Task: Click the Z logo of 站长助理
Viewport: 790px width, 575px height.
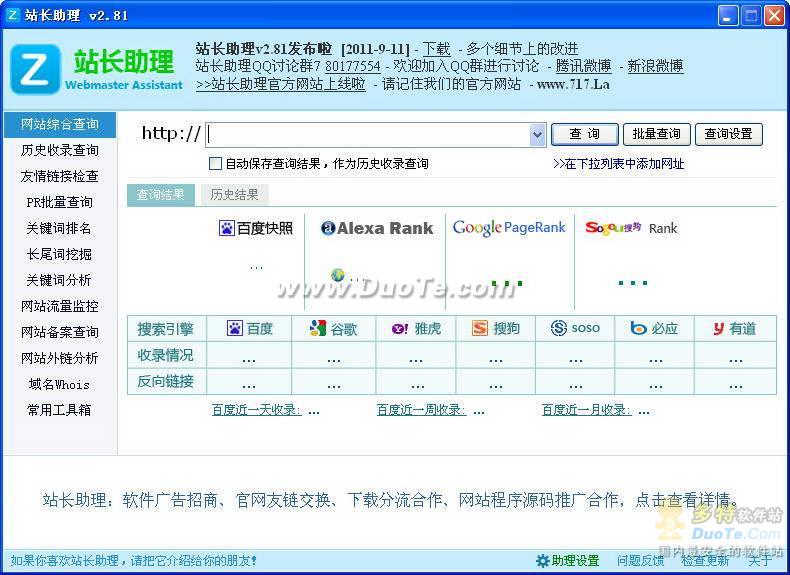Action: [35, 69]
